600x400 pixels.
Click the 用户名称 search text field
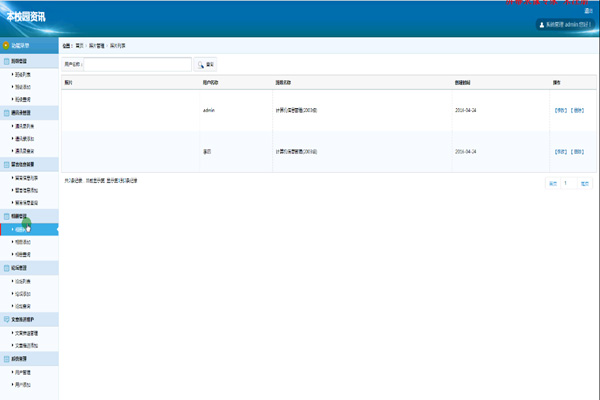point(137,64)
